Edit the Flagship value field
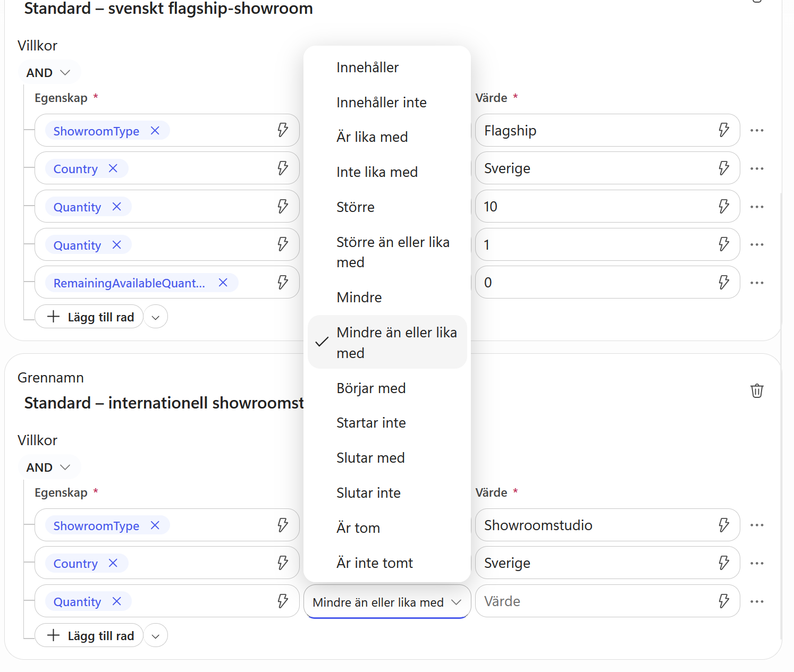This screenshot has height=672, width=794. (607, 130)
